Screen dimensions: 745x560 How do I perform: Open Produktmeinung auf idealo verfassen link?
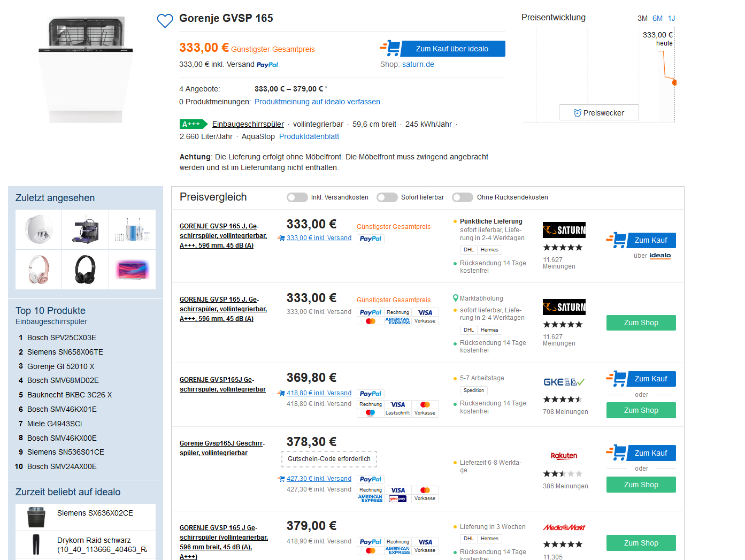pyautogui.click(x=317, y=102)
